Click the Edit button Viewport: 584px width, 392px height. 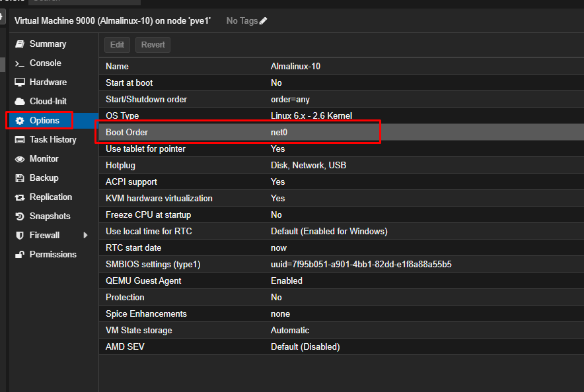click(118, 45)
